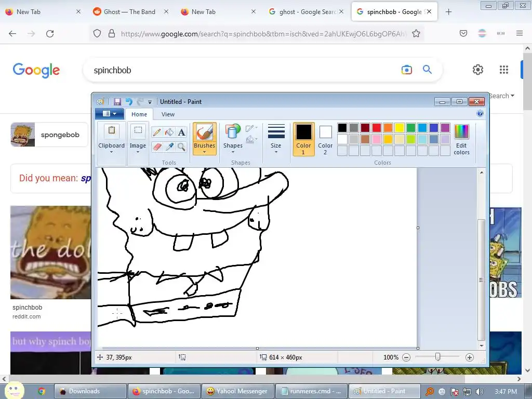
Task: Open Google settings gear icon
Action: pos(478,70)
